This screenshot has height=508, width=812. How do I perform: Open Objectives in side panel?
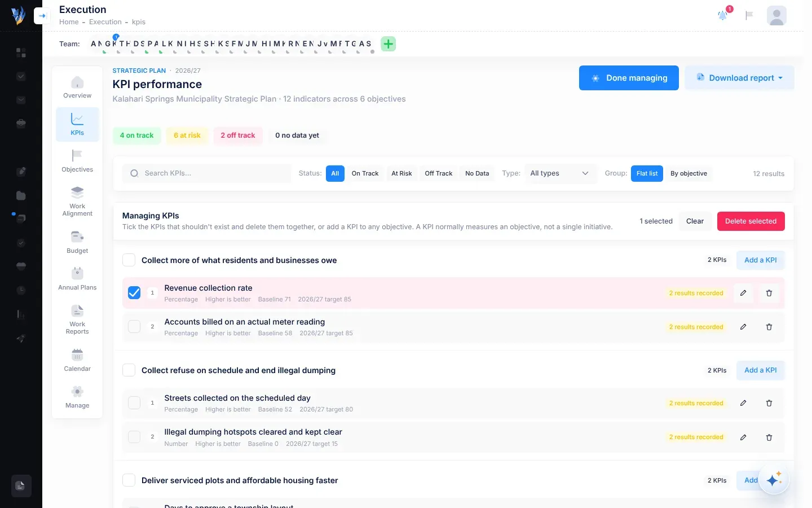point(77,161)
